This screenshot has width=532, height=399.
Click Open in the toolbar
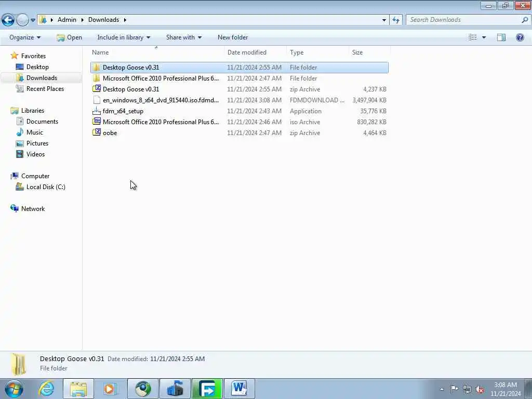click(x=69, y=37)
